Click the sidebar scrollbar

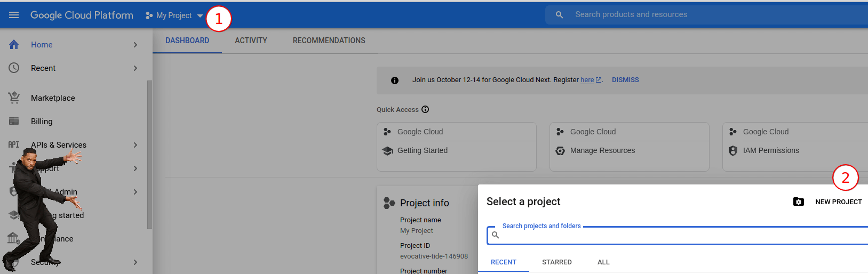(149, 155)
